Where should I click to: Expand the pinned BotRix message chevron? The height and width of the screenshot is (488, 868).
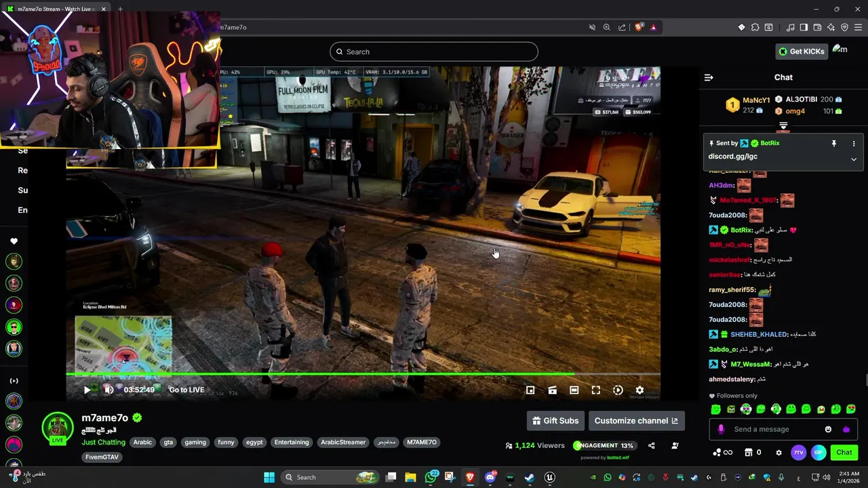pyautogui.click(x=854, y=159)
